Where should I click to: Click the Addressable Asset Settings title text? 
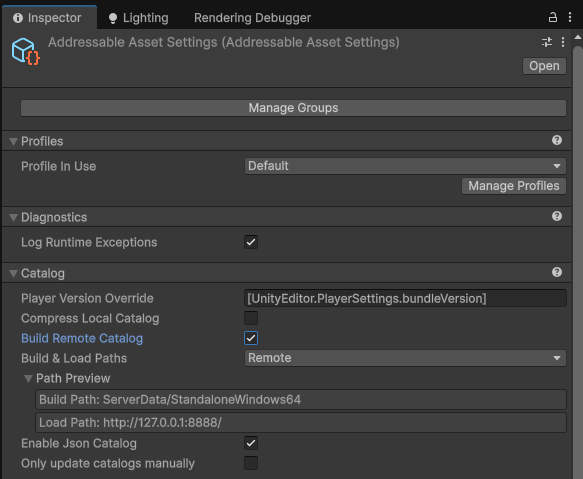tap(224, 42)
